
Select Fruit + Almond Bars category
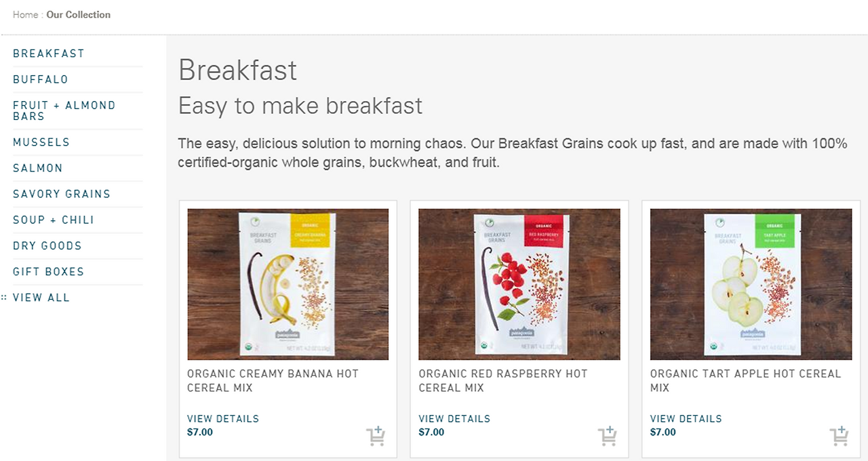click(64, 111)
